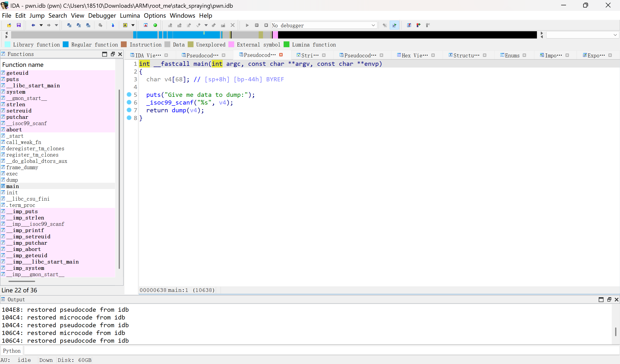Toggle breakpoint dot on line 7

coord(129,110)
